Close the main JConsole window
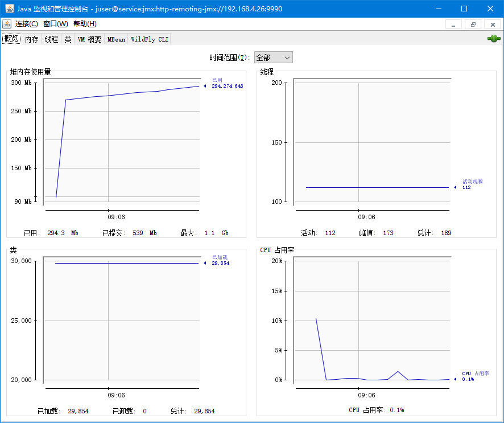The width and height of the screenshot is (504, 423). (x=490, y=9)
